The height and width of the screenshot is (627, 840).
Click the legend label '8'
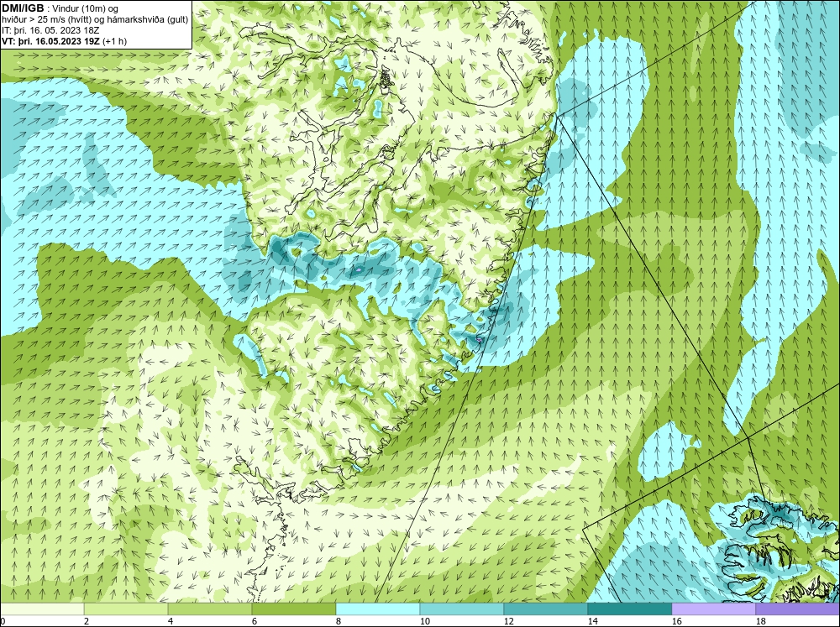click(x=338, y=621)
